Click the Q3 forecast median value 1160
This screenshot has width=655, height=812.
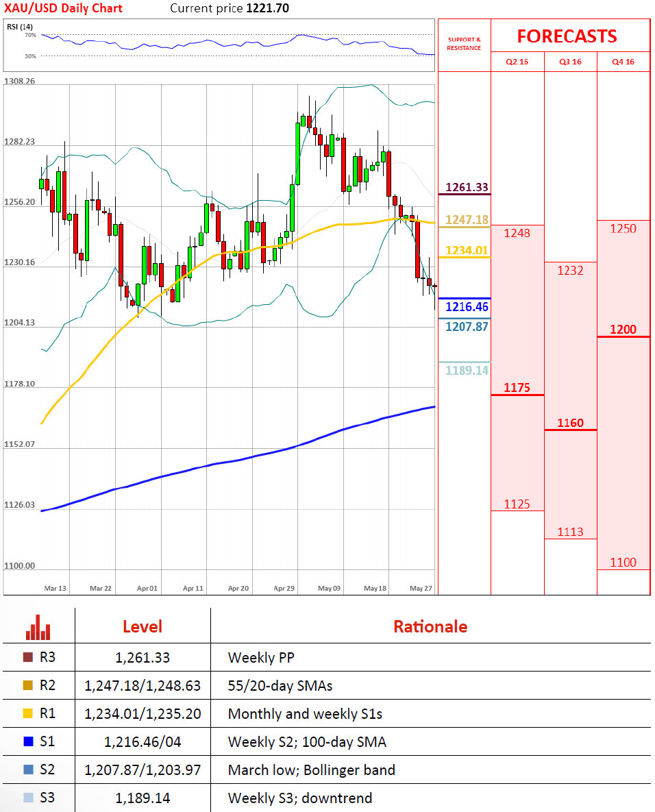coord(570,423)
